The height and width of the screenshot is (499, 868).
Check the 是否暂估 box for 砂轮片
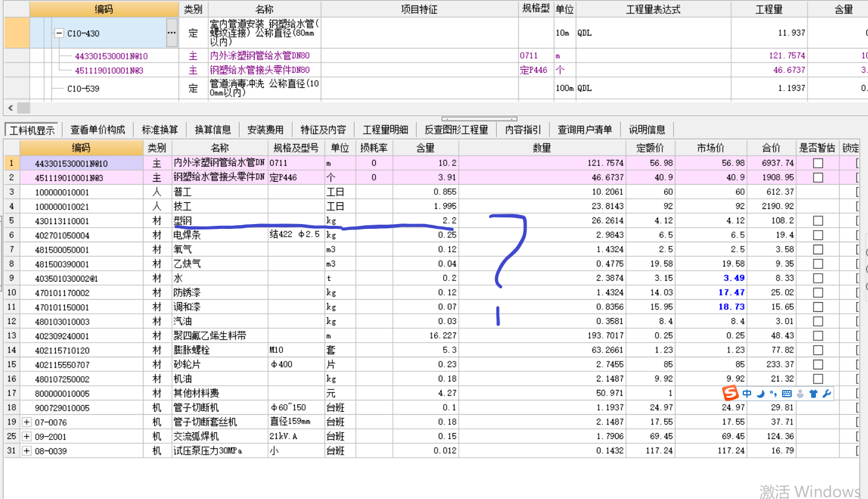click(x=818, y=365)
